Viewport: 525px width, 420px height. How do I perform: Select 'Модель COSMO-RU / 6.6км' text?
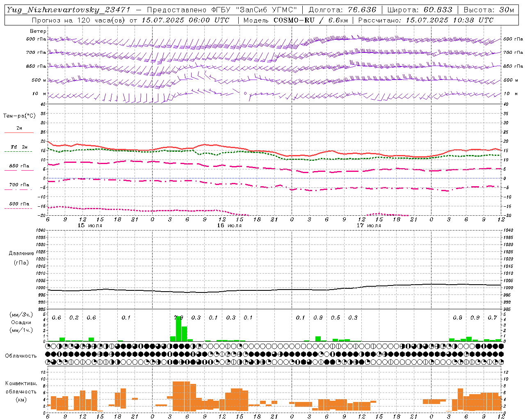(295, 20)
